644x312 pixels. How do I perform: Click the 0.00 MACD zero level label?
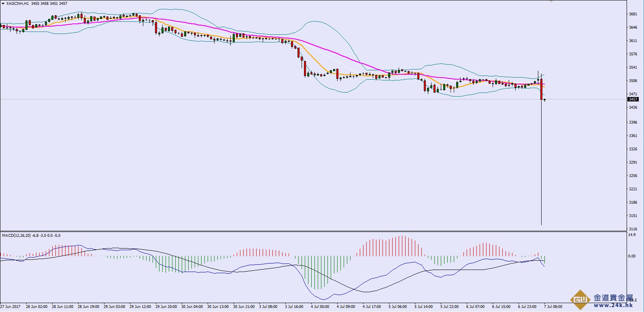[631, 256]
